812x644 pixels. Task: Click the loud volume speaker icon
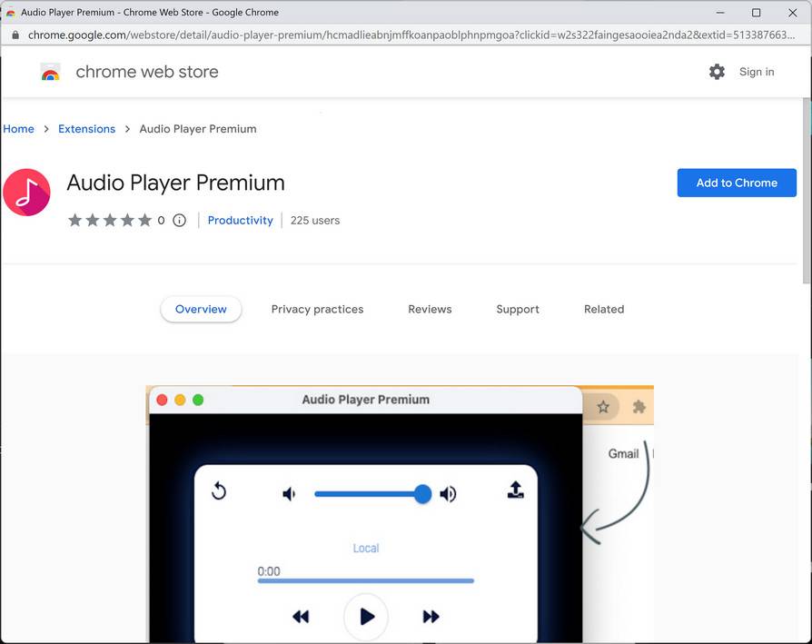448,494
